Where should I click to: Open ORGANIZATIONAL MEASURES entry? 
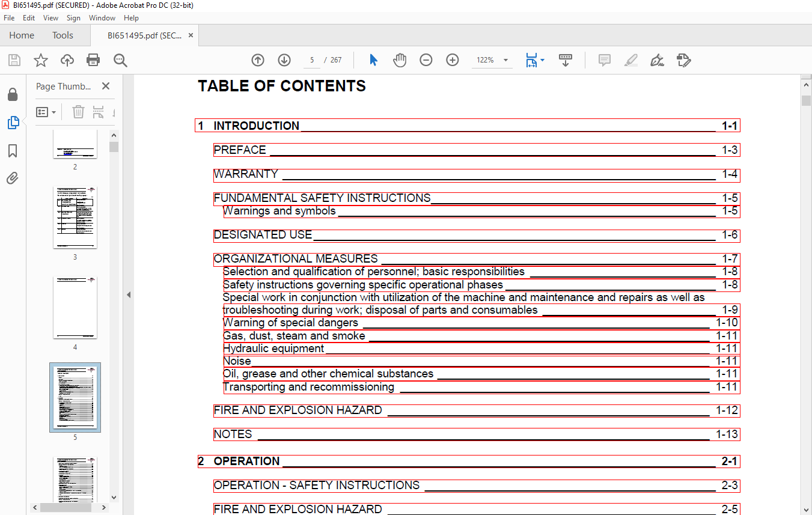coord(477,259)
